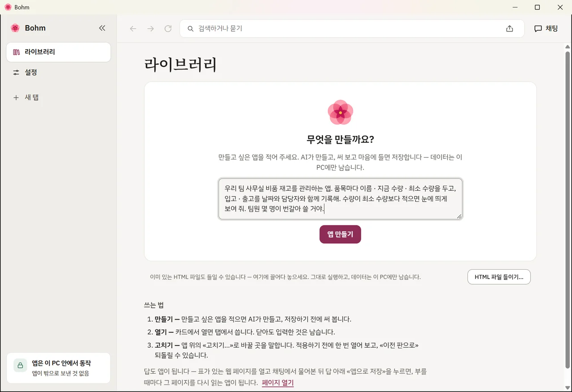Maximize the Bohm window

[537, 7]
